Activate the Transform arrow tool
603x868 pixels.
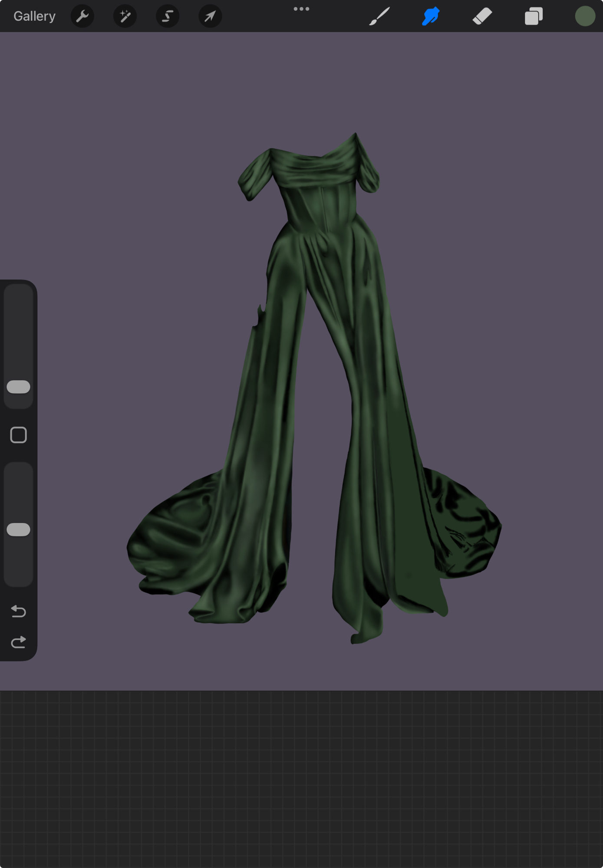(x=210, y=16)
